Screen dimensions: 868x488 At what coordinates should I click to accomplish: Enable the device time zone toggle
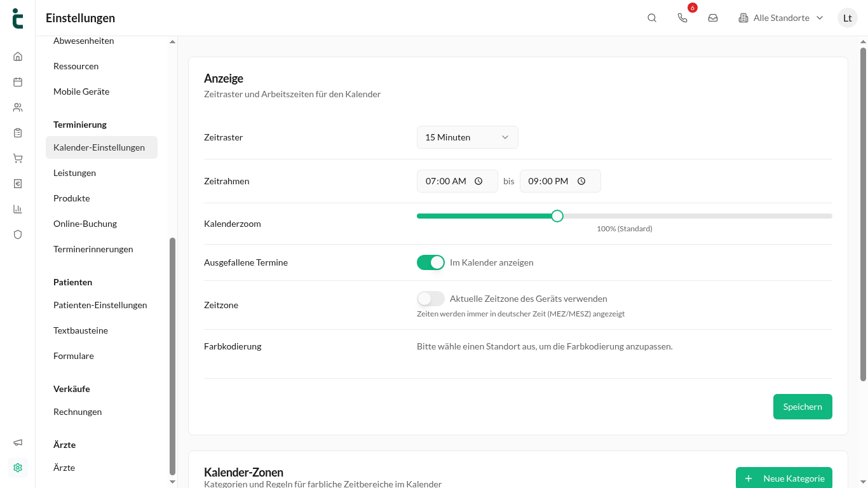431,299
